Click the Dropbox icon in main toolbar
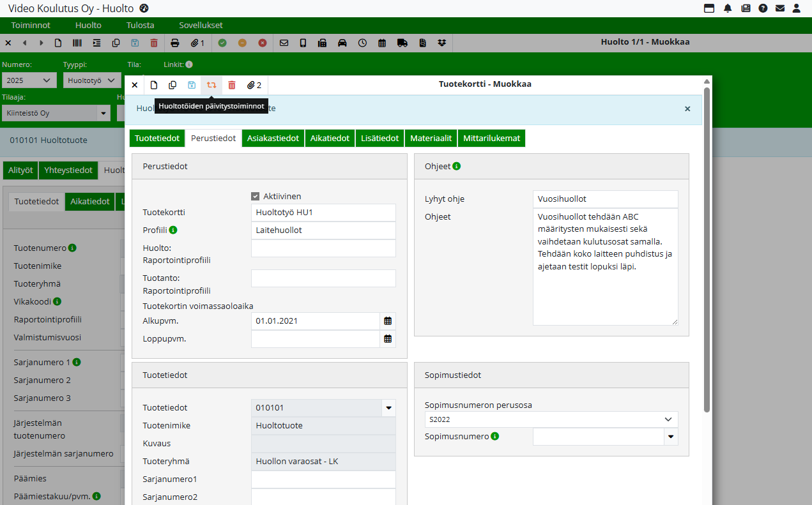 (441, 43)
